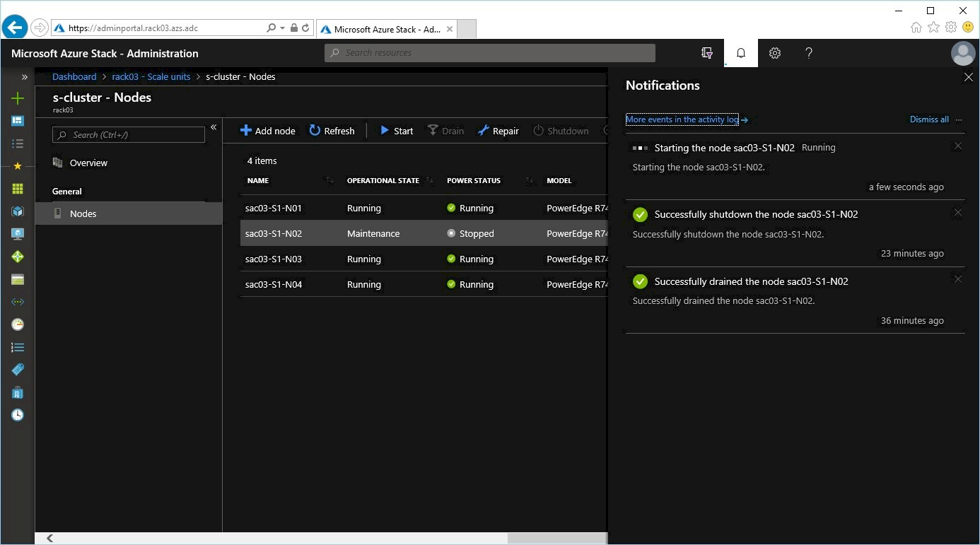Open the browser new tab button
The width and height of the screenshot is (980, 545).
pos(467,29)
